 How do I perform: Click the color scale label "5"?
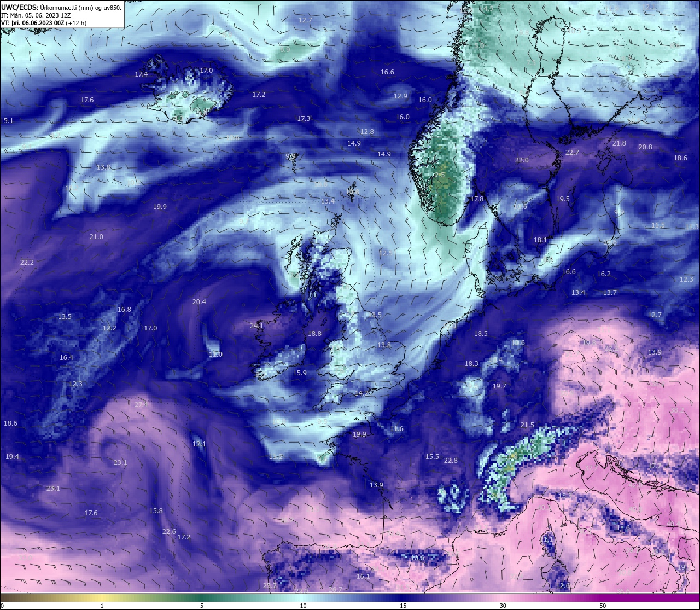[x=202, y=606]
